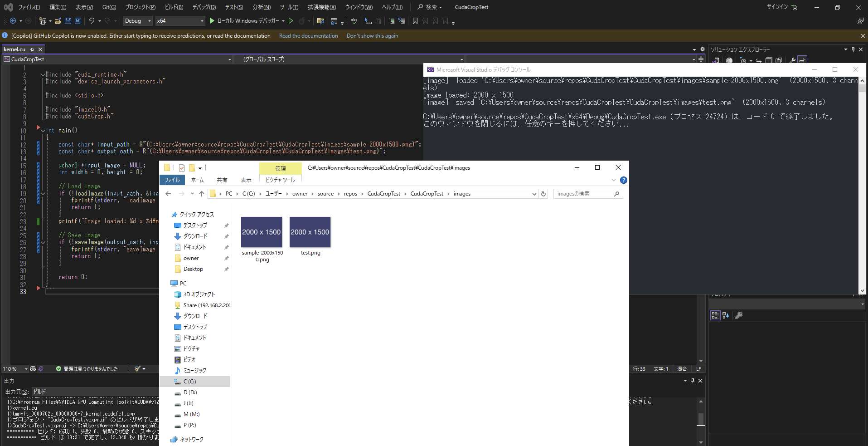868x446 pixels.
Task: Click the 検索 search button in title bar
Action: click(430, 7)
